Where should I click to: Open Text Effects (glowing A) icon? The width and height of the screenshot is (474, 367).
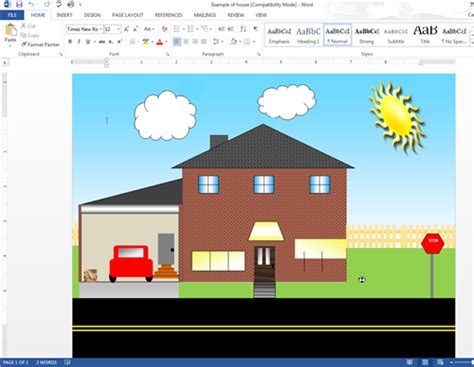coord(132,42)
